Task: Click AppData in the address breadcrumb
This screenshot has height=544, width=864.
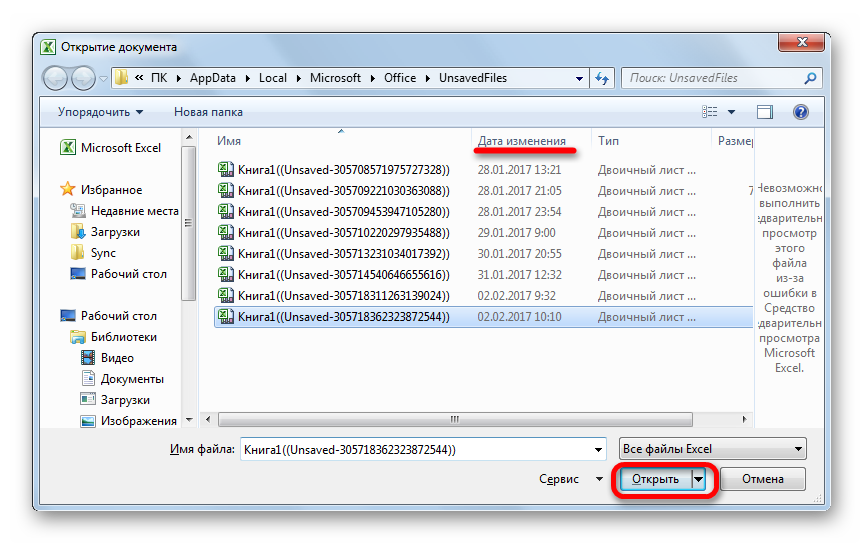Action: tap(213, 78)
